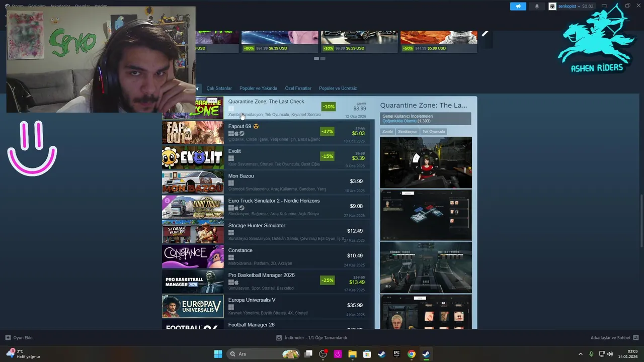
Task: Click the Windows platform icon on Euro Truck Simulator
Action: click(231, 208)
